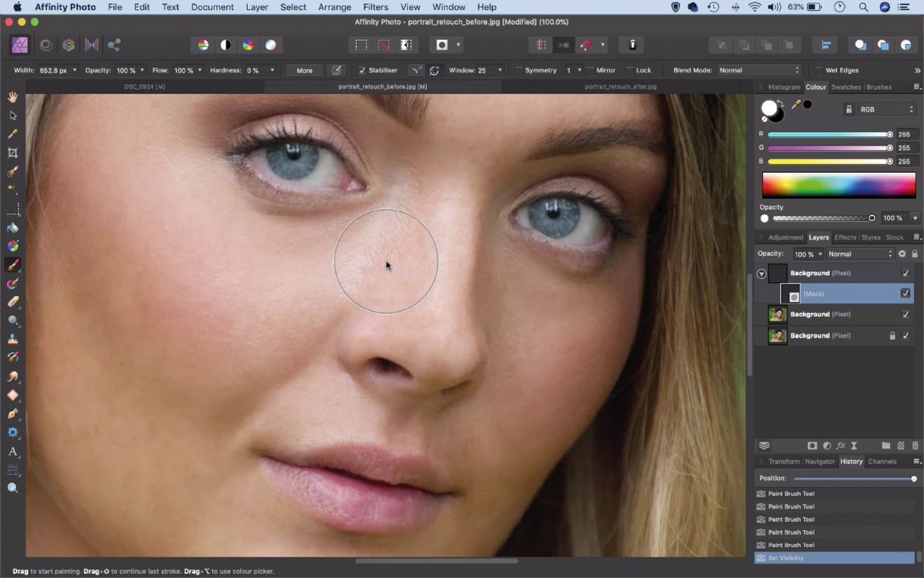
Task: Enable the Stabiliser option
Action: tap(362, 70)
